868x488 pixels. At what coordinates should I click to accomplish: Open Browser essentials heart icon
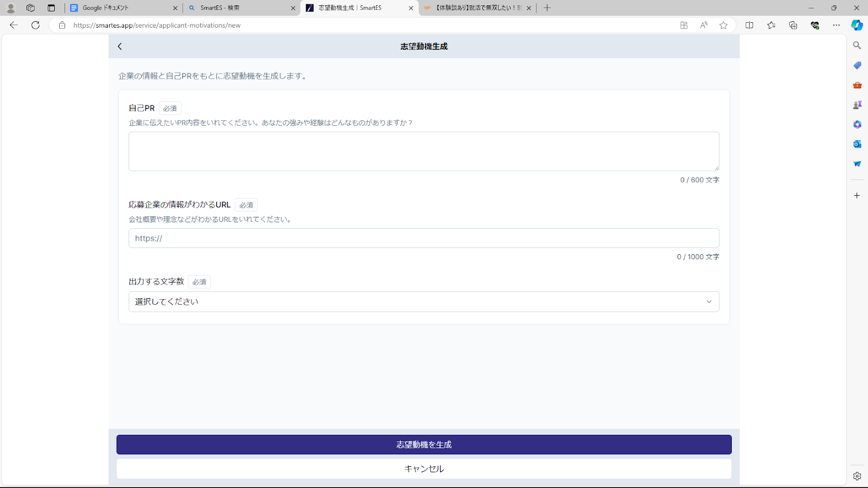coord(815,25)
